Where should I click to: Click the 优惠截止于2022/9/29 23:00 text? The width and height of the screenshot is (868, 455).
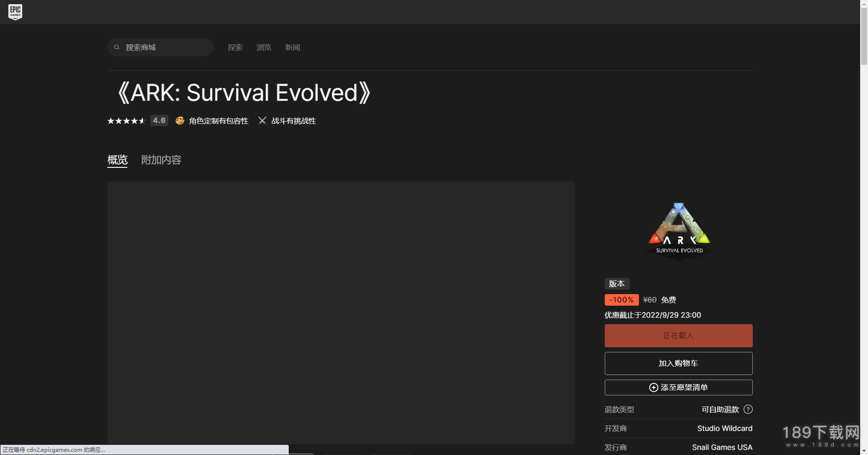[653, 315]
